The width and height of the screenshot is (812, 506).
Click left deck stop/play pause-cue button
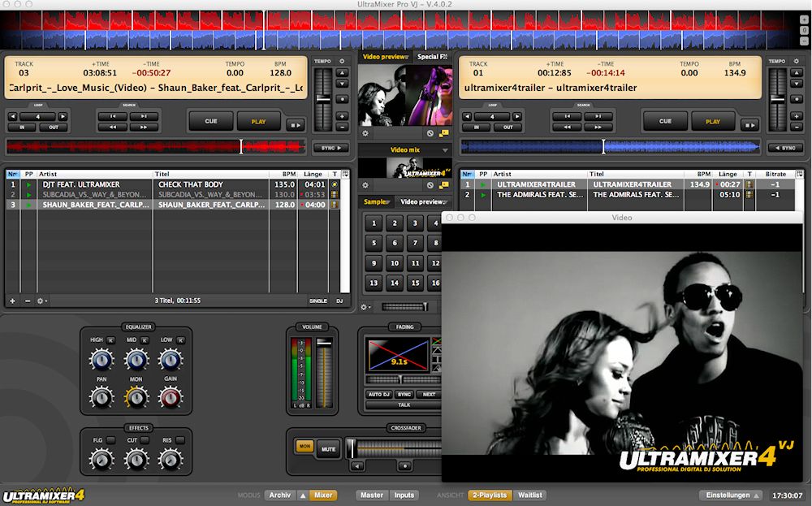[296, 125]
